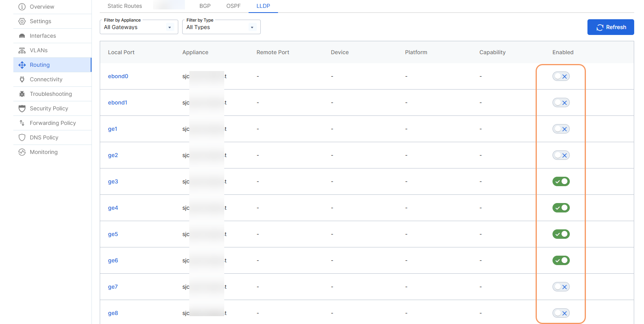This screenshot has height=324, width=644.
Task: Open Troubleshooting in the sidebar
Action: click(52, 94)
